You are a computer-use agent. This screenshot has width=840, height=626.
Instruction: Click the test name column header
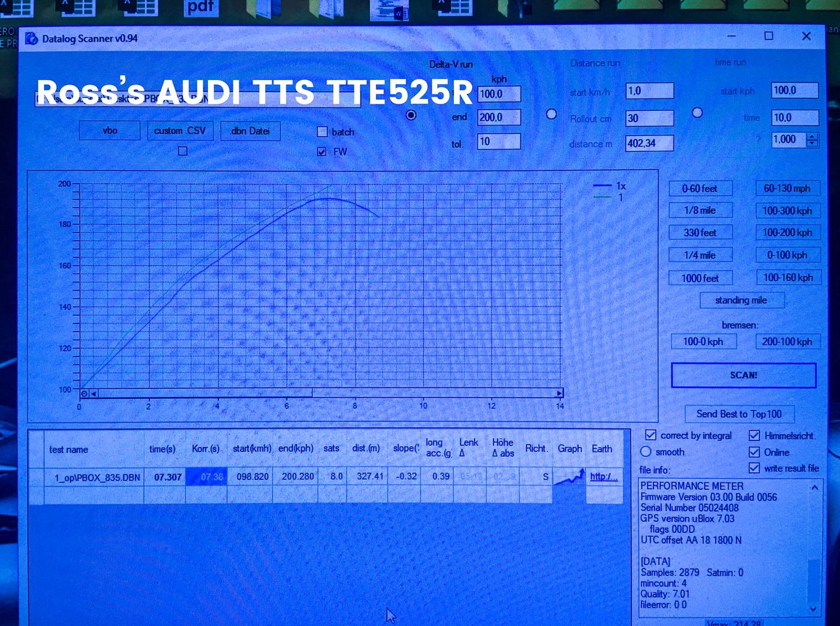94,449
